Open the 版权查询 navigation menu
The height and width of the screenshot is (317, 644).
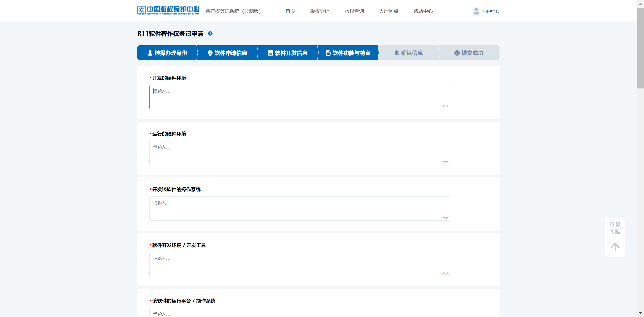coord(354,11)
